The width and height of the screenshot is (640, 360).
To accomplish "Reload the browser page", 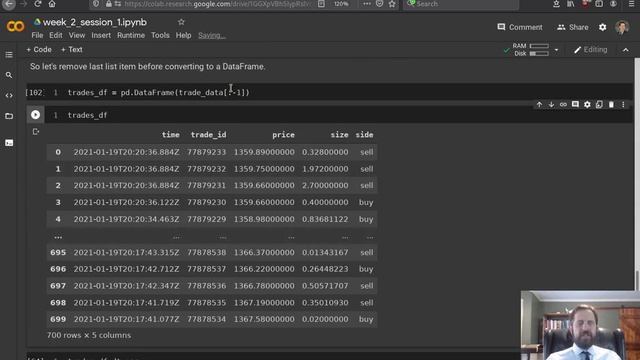I will point(38,4).
